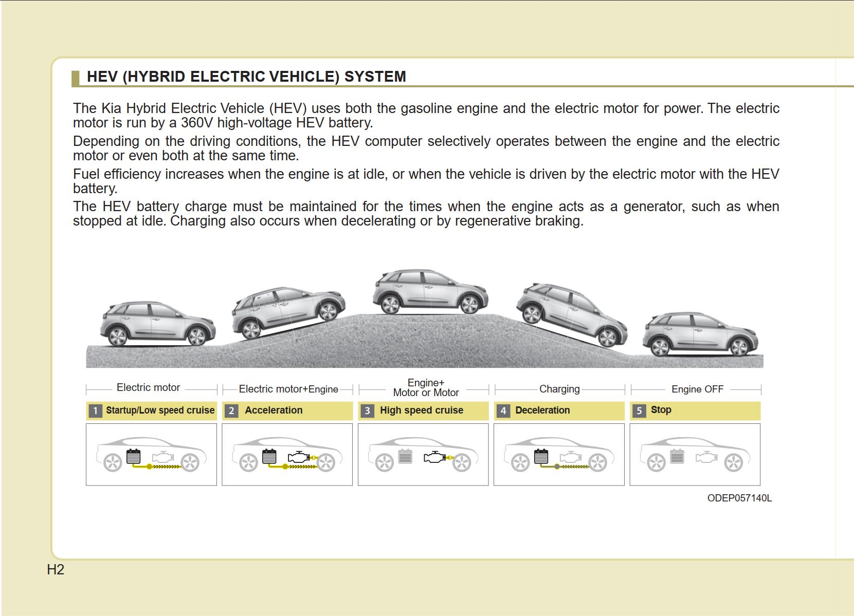
Task: Click the engine icon in Startup diagram
Action: pos(163,457)
